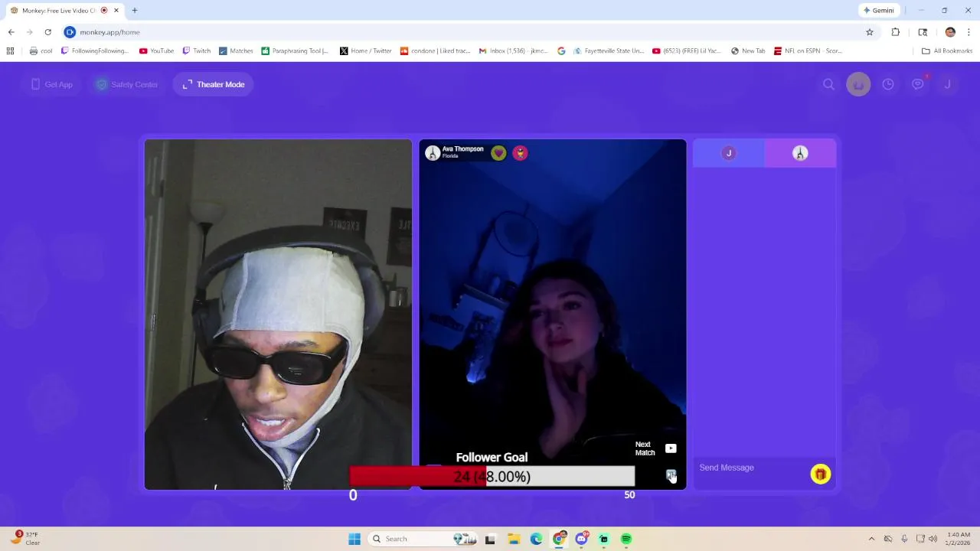Viewport: 980px width, 551px height.
Task: Open the Windows Start menu
Action: click(354, 539)
